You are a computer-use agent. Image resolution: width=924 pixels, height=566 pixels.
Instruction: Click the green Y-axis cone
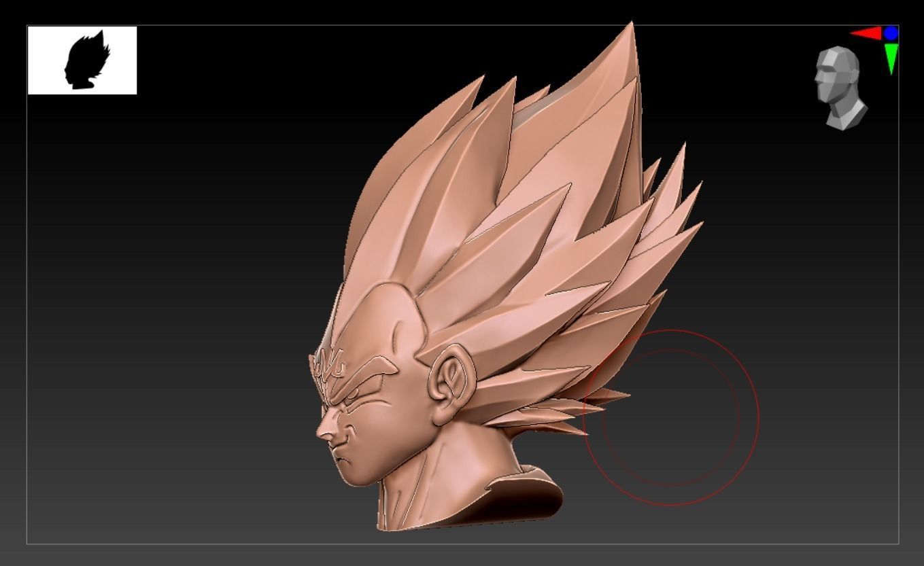pyautogui.click(x=891, y=59)
